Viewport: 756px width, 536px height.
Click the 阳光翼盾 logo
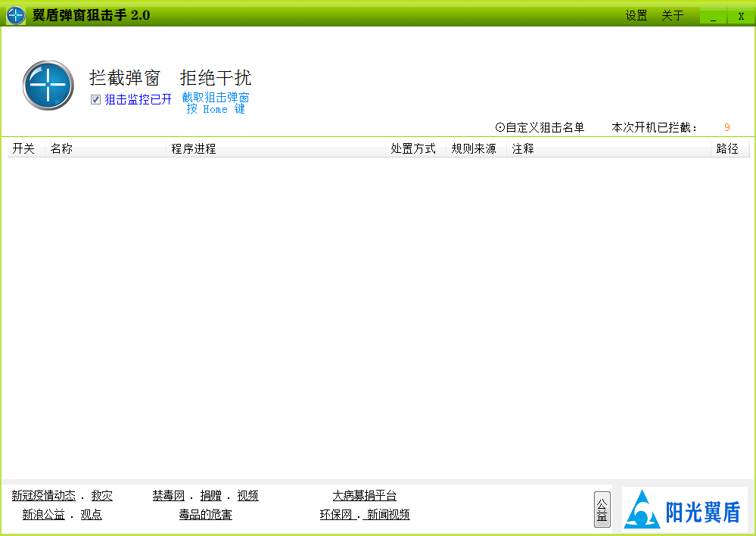pos(684,509)
